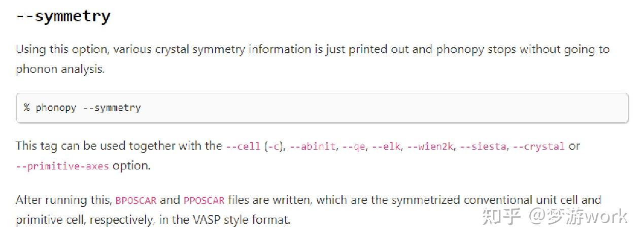Click the --symmetry section heading
The height and width of the screenshot is (242, 644).
(x=63, y=17)
